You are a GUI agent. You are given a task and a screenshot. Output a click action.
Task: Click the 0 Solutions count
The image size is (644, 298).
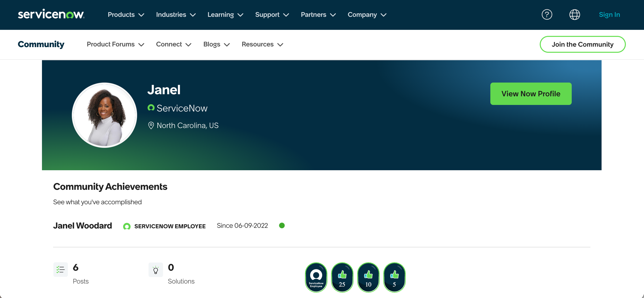[x=171, y=268]
